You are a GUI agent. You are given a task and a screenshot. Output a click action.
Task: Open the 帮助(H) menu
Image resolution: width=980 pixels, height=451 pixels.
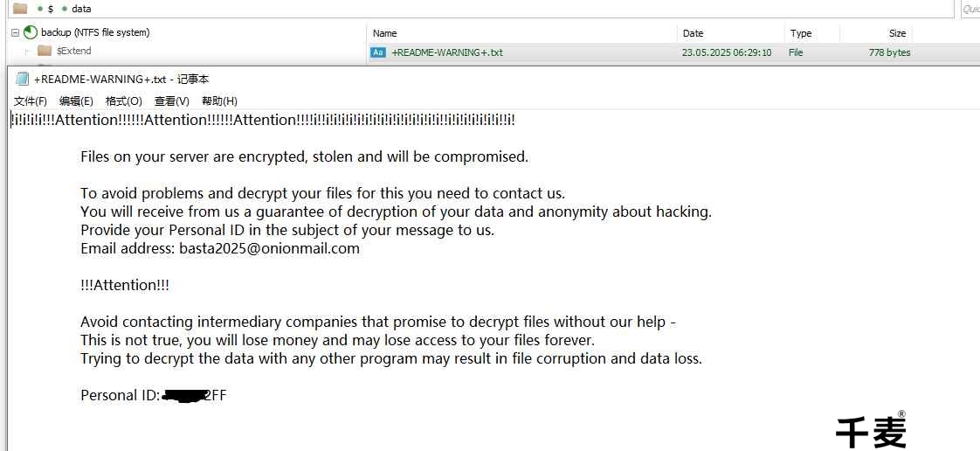pyautogui.click(x=219, y=101)
